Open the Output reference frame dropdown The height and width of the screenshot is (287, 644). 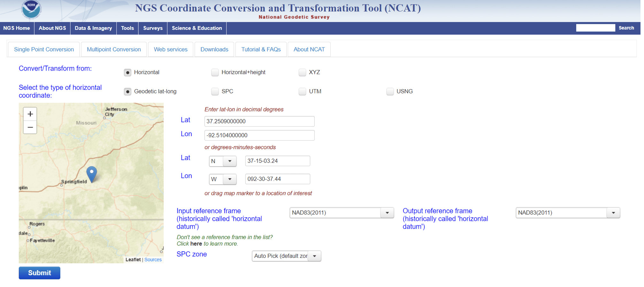(568, 213)
